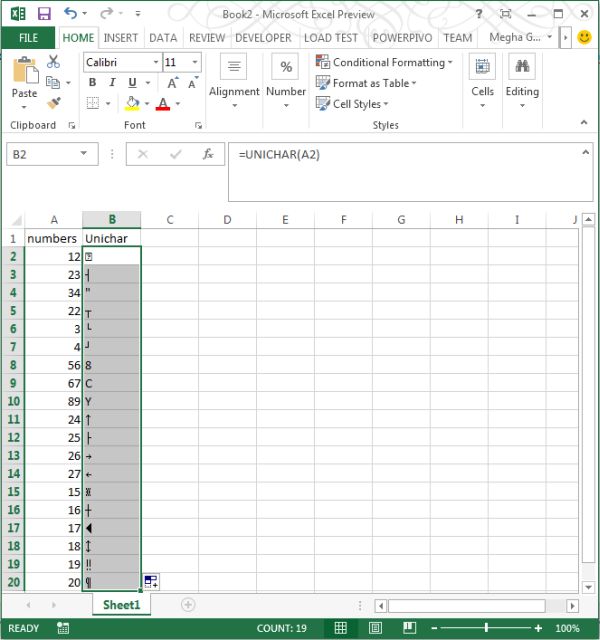Toggle Underline formatting

(132, 82)
